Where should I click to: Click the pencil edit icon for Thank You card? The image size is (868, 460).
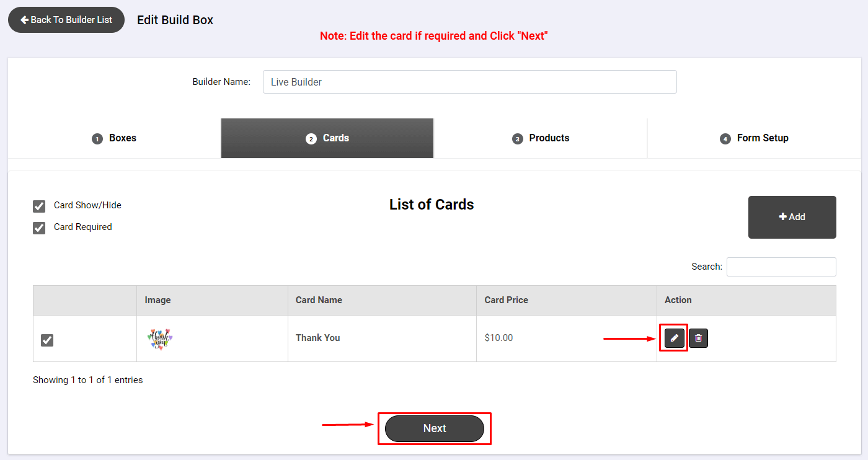(x=675, y=338)
